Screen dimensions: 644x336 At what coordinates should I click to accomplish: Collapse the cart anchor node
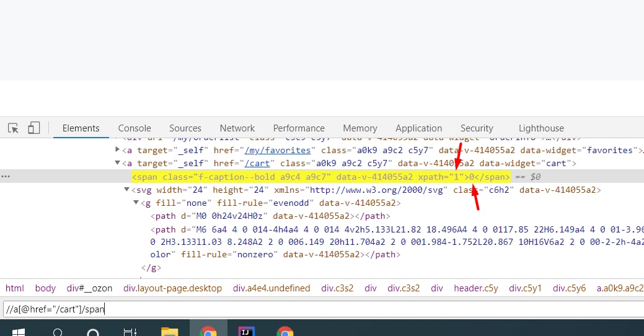(118, 163)
